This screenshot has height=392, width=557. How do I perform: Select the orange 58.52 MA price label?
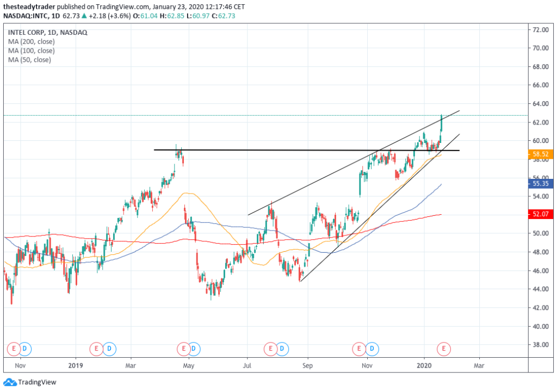pos(541,154)
